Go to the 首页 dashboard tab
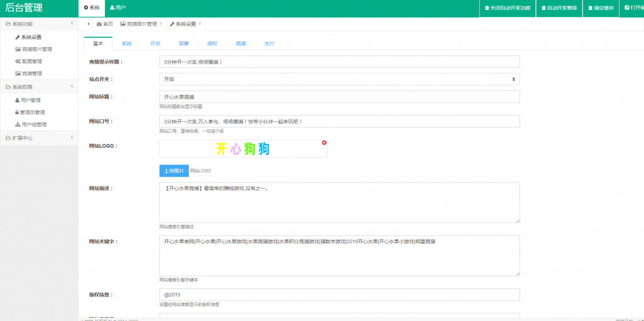This screenshot has height=321, width=644. point(104,24)
